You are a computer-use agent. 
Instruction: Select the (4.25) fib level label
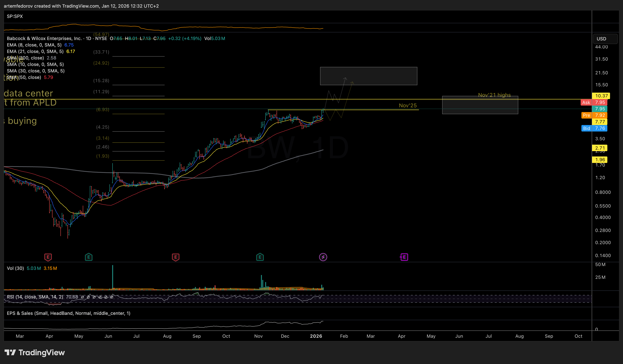(103, 127)
